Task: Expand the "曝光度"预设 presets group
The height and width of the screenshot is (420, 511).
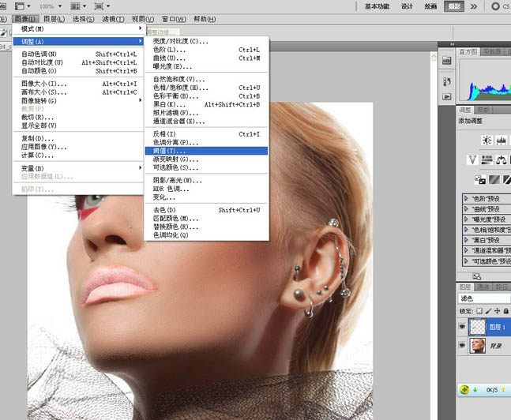Action: click(x=466, y=219)
